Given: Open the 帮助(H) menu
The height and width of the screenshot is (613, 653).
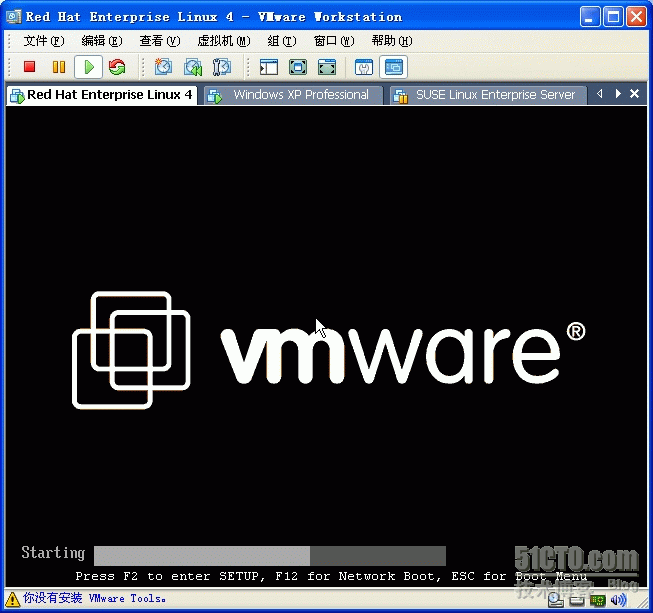Looking at the screenshot, I should coord(391,41).
